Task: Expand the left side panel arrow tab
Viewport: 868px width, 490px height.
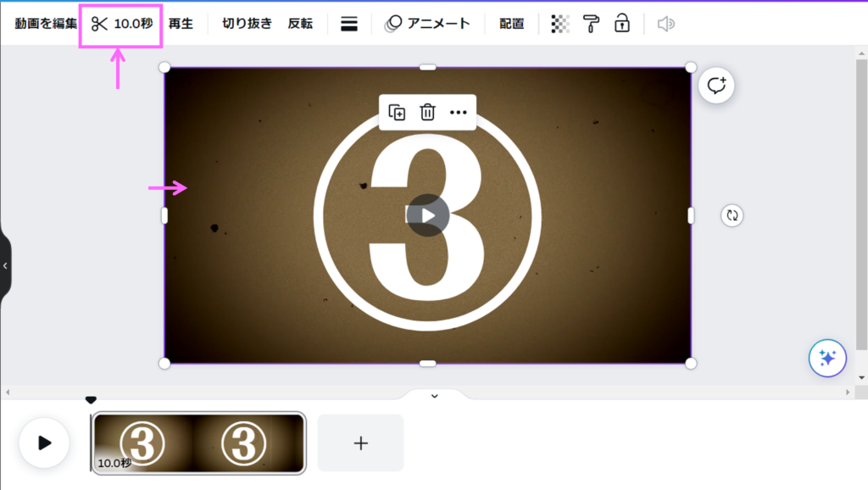Action: point(5,266)
